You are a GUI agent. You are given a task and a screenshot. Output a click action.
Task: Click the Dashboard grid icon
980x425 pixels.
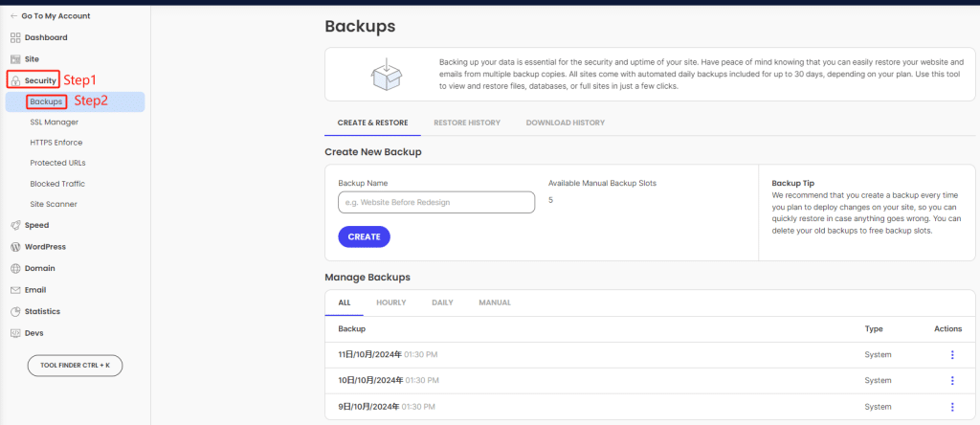pyautogui.click(x=15, y=37)
